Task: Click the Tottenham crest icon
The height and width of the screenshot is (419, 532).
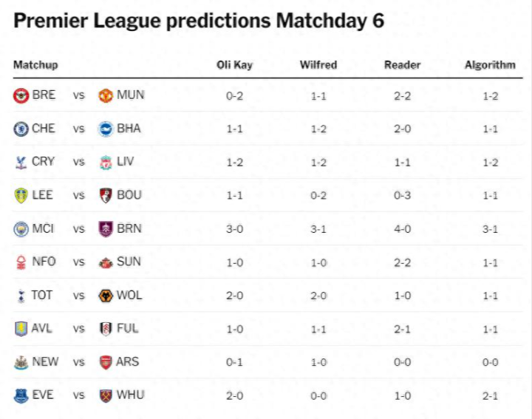Action: pos(21,296)
